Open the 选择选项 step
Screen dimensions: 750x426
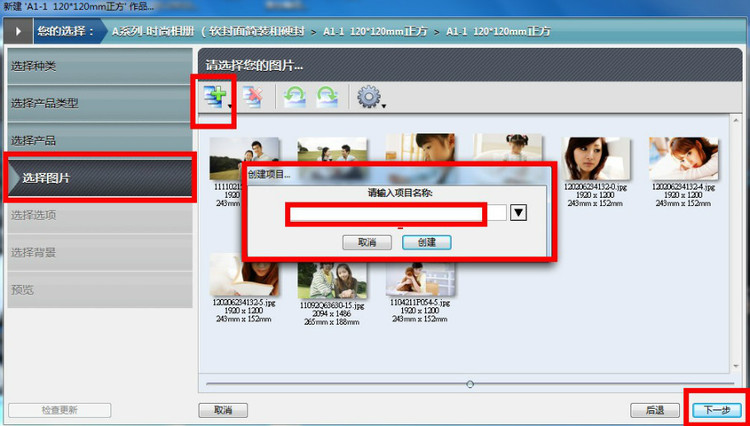(99, 215)
